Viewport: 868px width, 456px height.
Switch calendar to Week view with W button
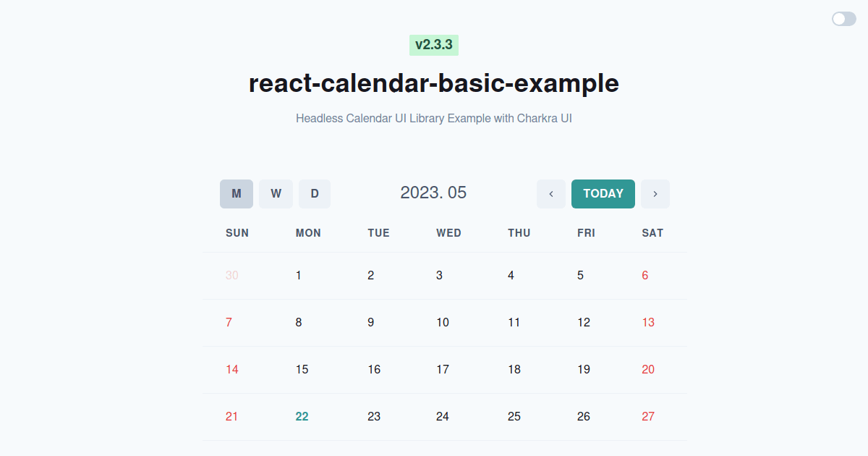276,193
